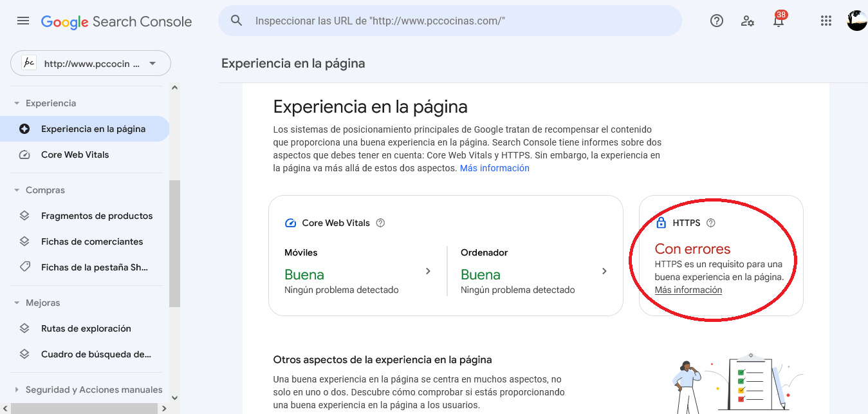The height and width of the screenshot is (414, 868).
Task: Click the Con errores HTTPS status
Action: coord(692,249)
